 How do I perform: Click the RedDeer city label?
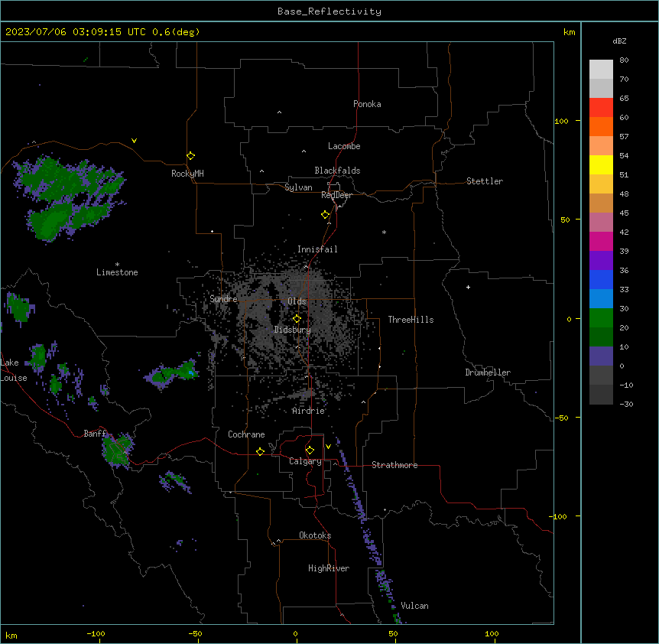(336, 195)
